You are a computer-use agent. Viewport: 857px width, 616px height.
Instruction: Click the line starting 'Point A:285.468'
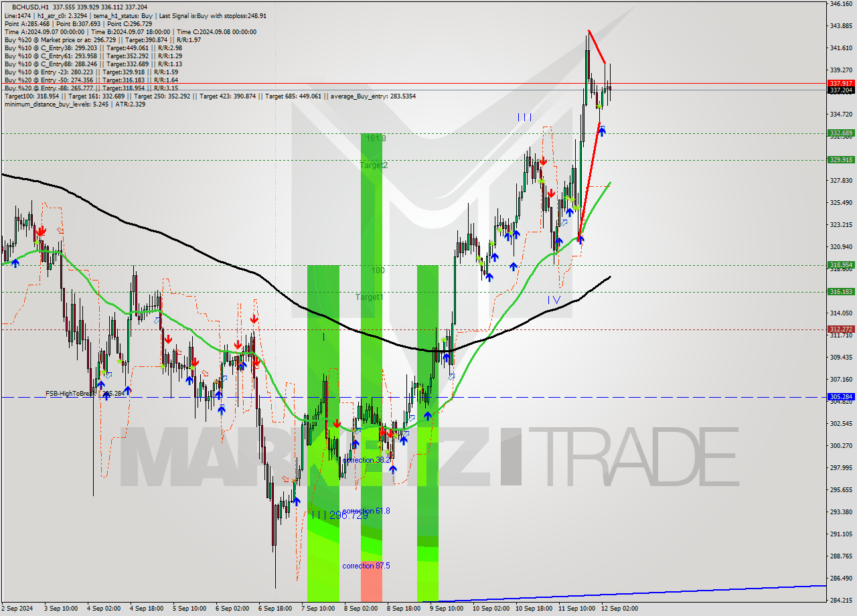click(78, 23)
